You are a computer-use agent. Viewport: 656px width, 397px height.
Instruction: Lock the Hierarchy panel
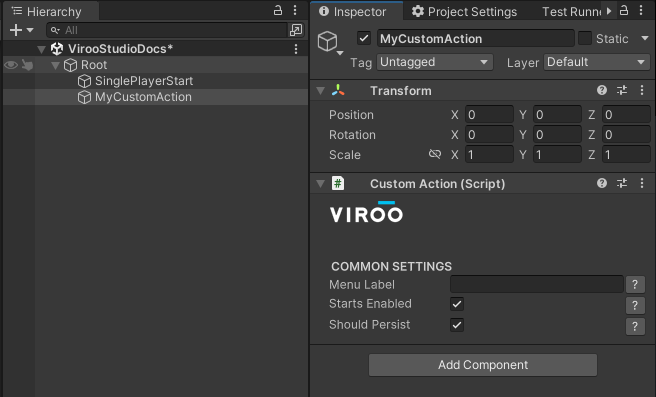tap(278, 10)
